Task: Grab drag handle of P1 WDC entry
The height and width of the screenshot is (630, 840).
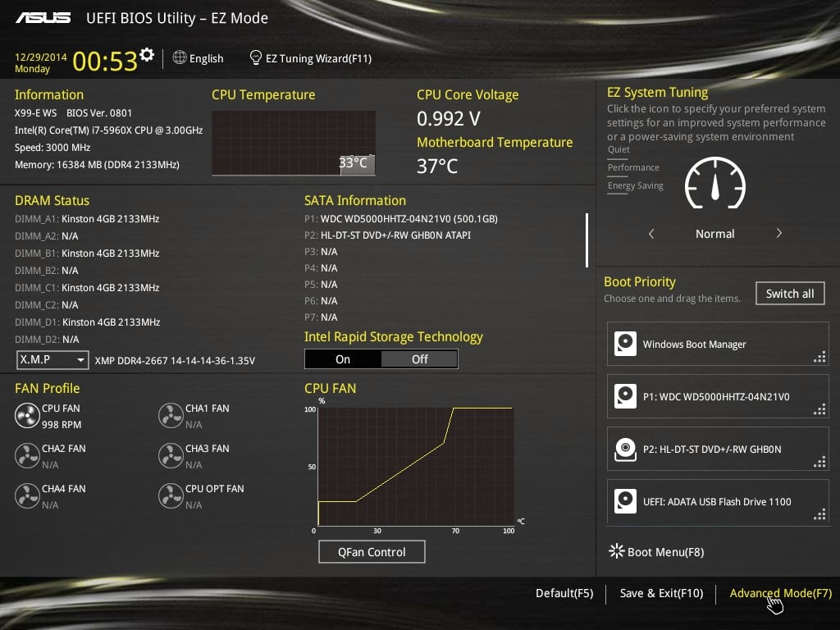Action: pyautogui.click(x=819, y=410)
